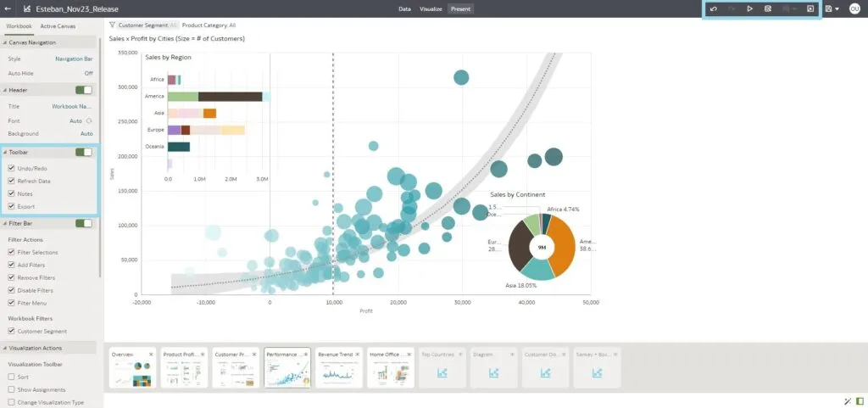Switch to the Active Canvas tab
868x408 pixels.
pos(58,26)
